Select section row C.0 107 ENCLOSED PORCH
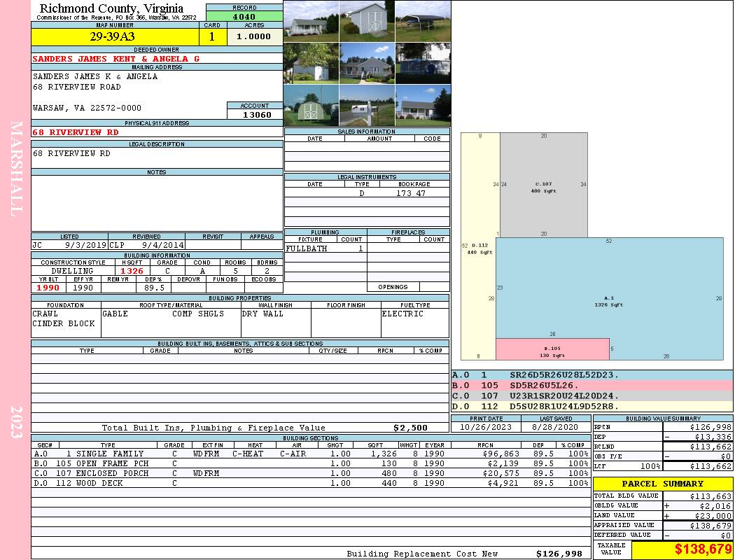The height and width of the screenshot is (560, 735). coord(310,473)
